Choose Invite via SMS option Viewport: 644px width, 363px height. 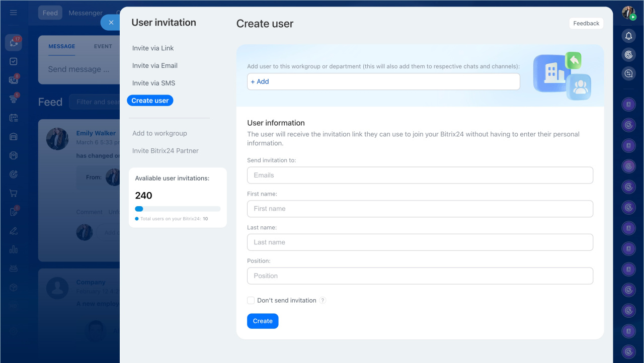pos(153,83)
